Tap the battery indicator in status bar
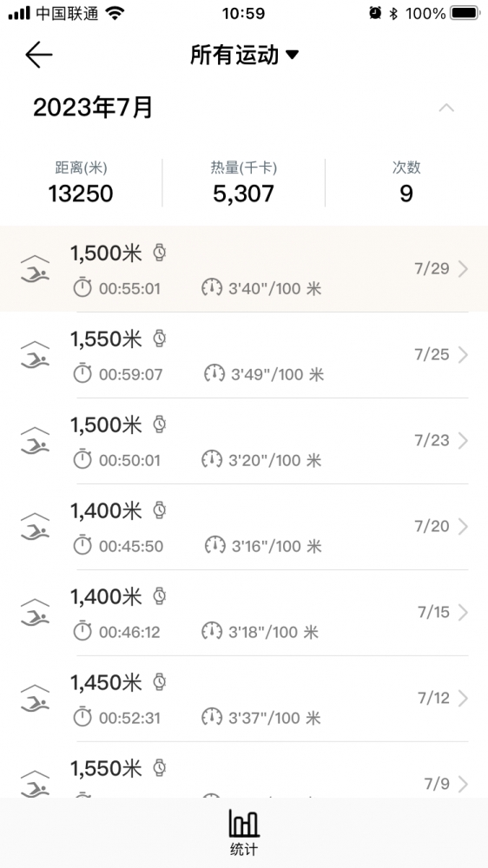This screenshot has width=488, height=868. click(x=465, y=13)
